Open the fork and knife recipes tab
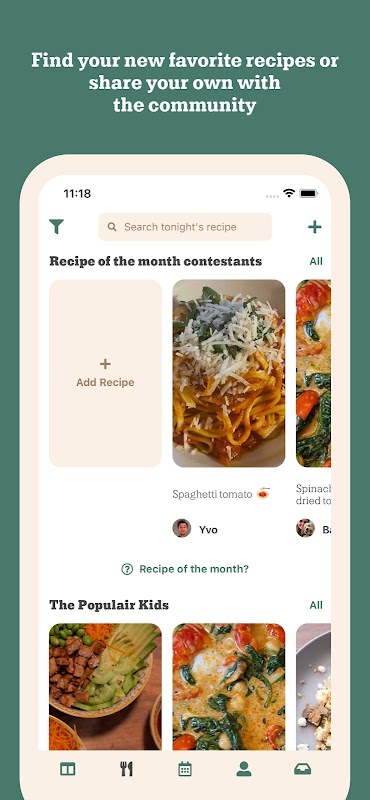The width and height of the screenshot is (370, 800). [127, 769]
